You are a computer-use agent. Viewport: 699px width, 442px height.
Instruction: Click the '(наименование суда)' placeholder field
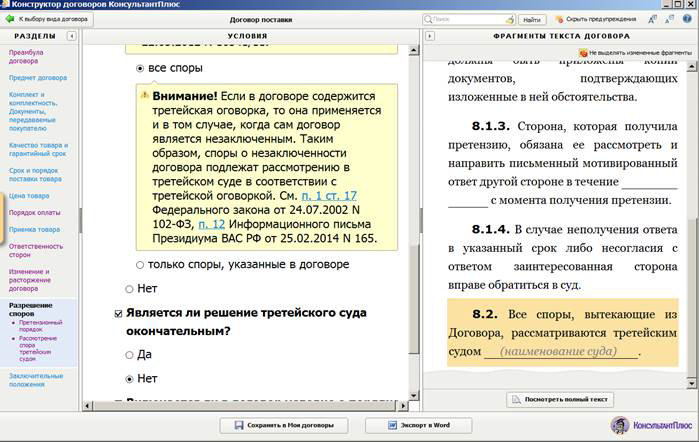(561, 351)
